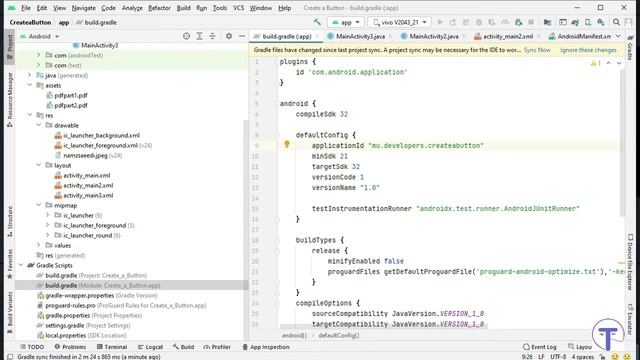640x360 pixels.
Task: Collapse the assets folder
Action: pos(30,85)
